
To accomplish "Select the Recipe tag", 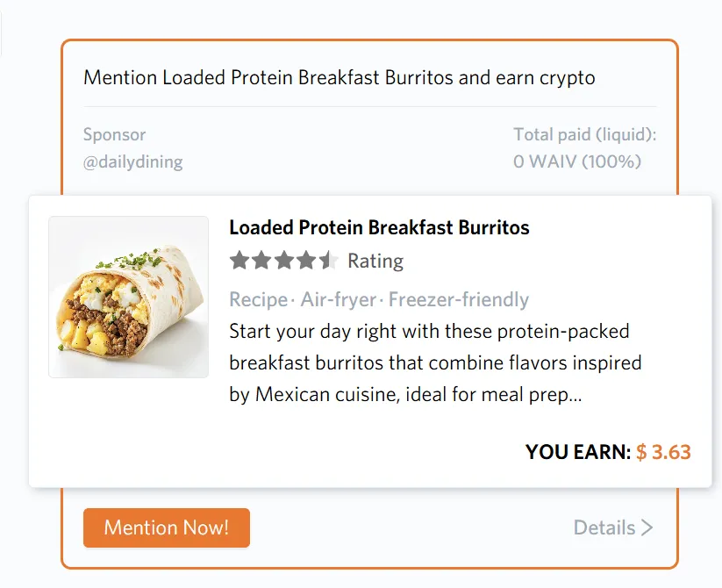I will tap(258, 300).
